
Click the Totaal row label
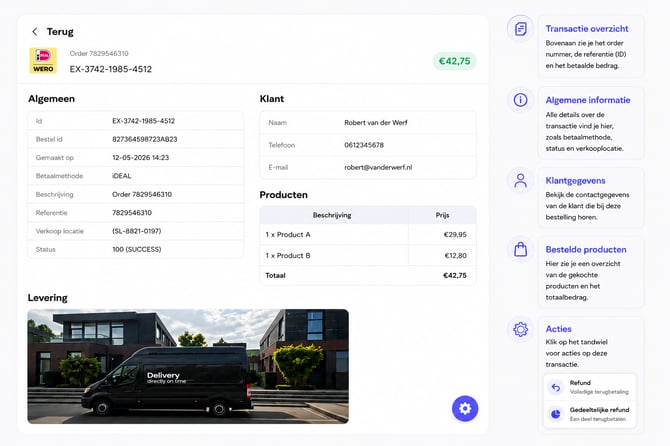tap(275, 276)
